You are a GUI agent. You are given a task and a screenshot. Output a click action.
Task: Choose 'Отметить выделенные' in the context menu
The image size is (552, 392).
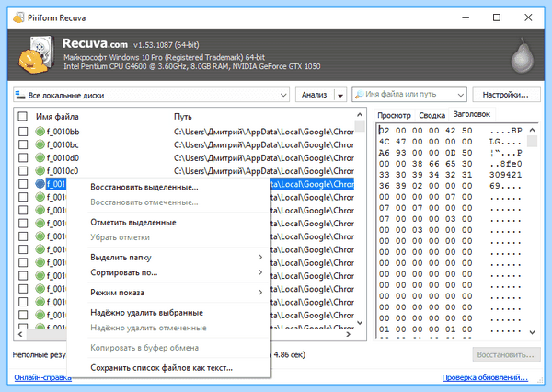tap(133, 223)
